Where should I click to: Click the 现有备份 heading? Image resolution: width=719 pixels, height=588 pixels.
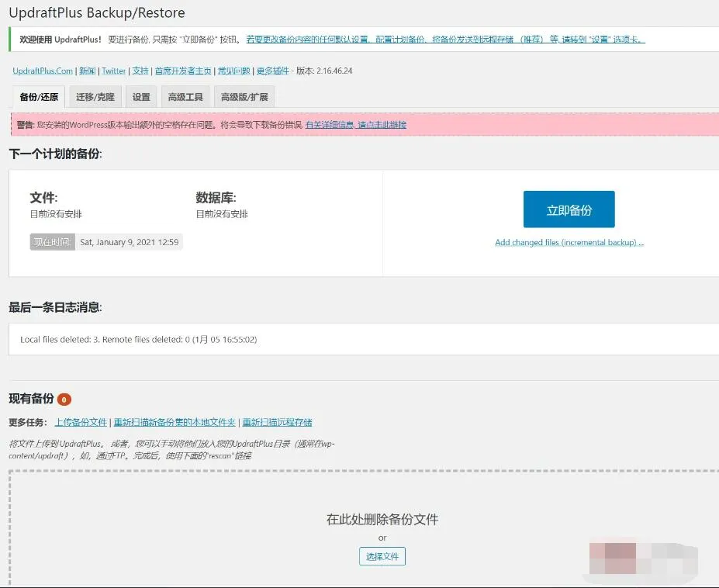pos(31,399)
